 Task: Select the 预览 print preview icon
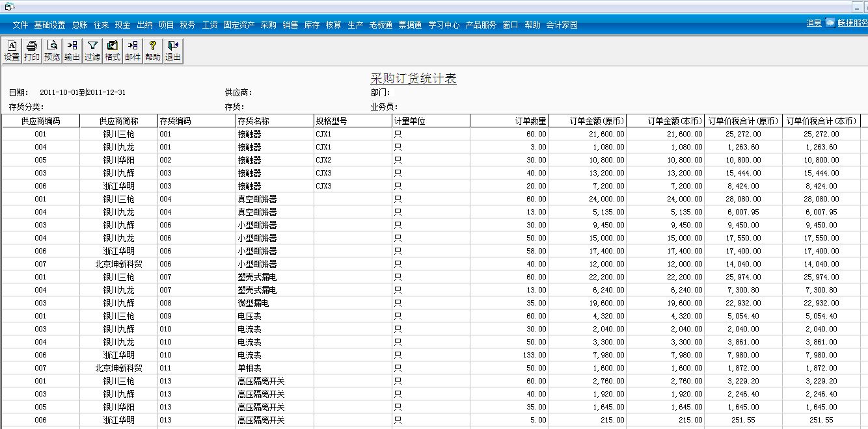pos(51,50)
